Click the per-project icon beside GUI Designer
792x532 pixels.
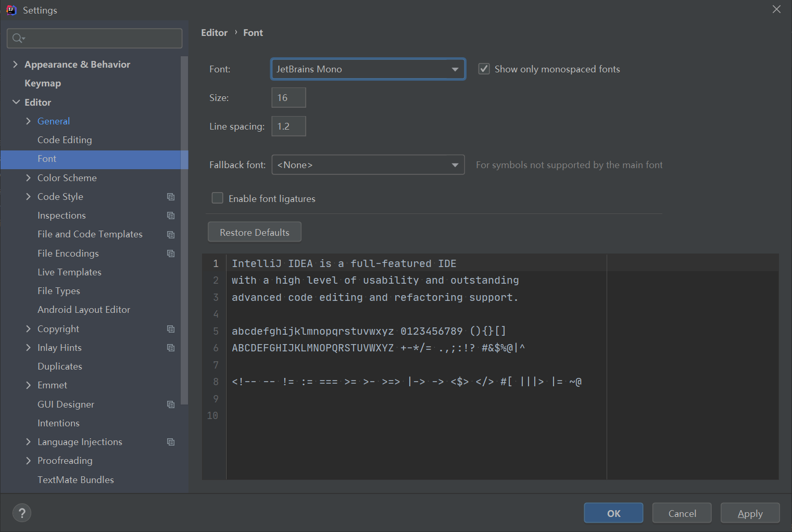[x=171, y=404]
